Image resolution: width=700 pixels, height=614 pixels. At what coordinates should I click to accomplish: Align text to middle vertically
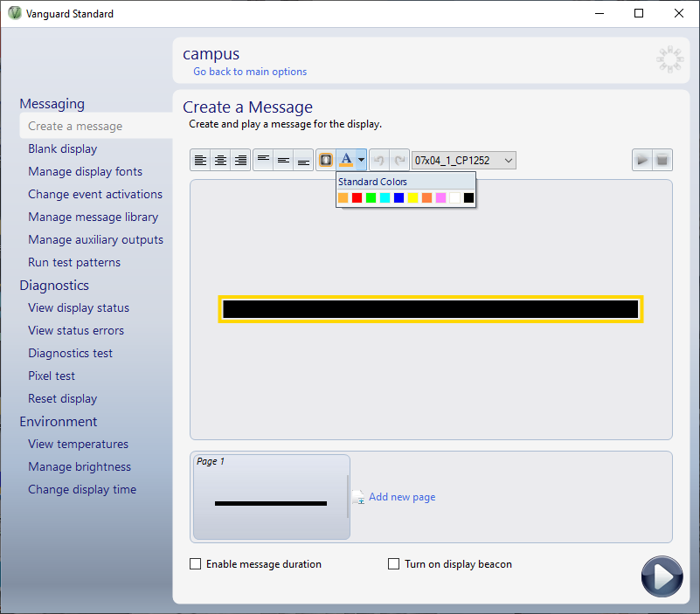(x=283, y=161)
